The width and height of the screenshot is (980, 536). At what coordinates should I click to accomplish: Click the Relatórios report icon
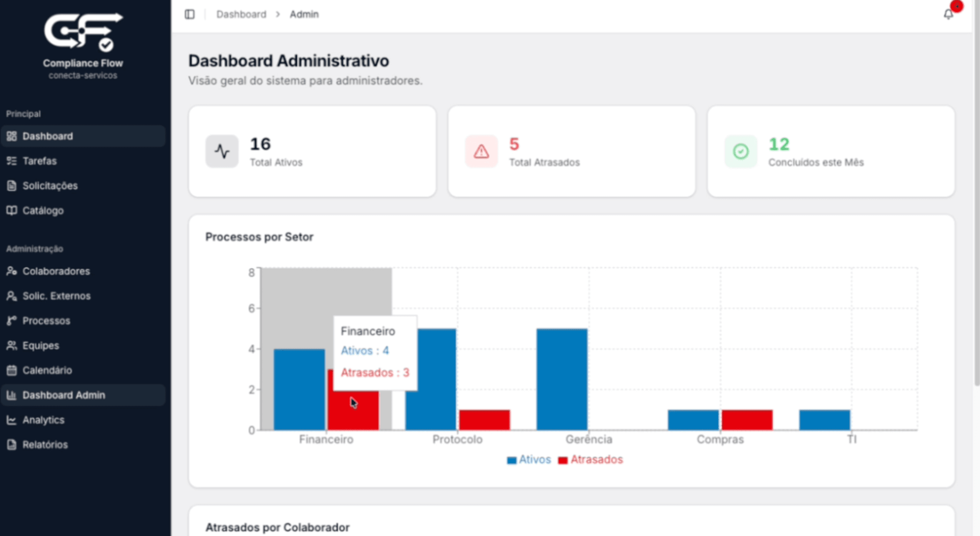[x=12, y=444]
